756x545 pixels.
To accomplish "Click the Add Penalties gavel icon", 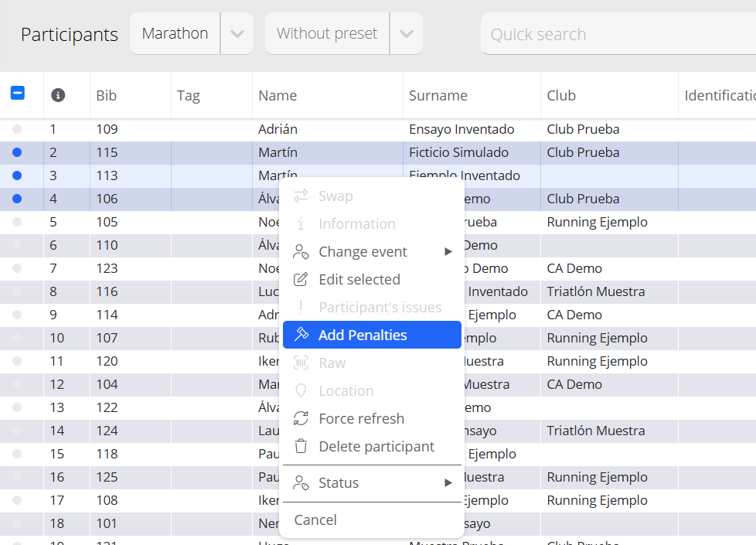I will tap(301, 335).
